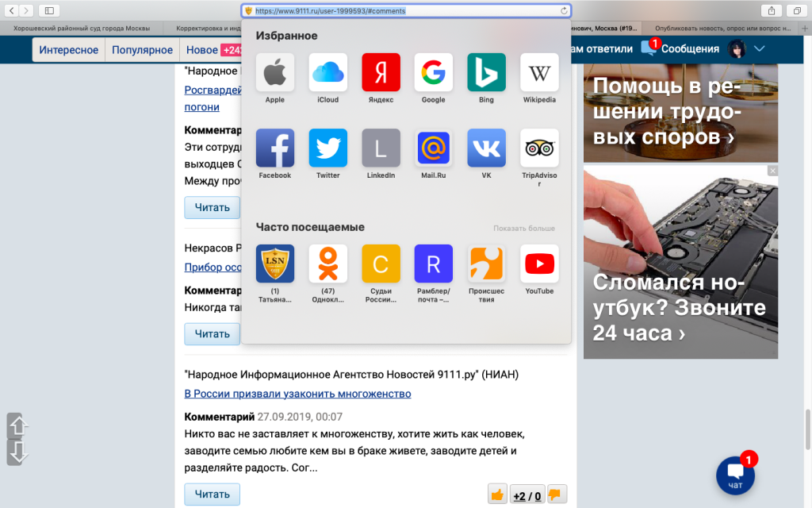Screen dimensions: 812x508
Task: Open the Яндекс favorite icon
Action: [381, 73]
